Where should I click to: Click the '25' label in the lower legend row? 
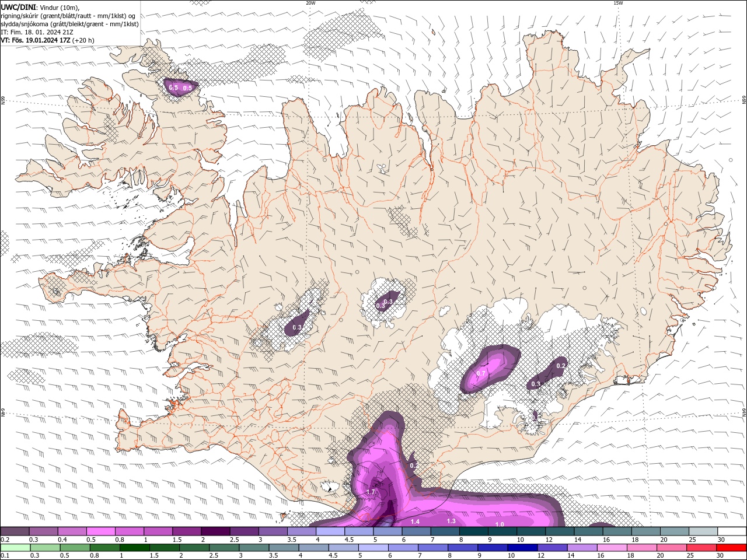(689, 556)
